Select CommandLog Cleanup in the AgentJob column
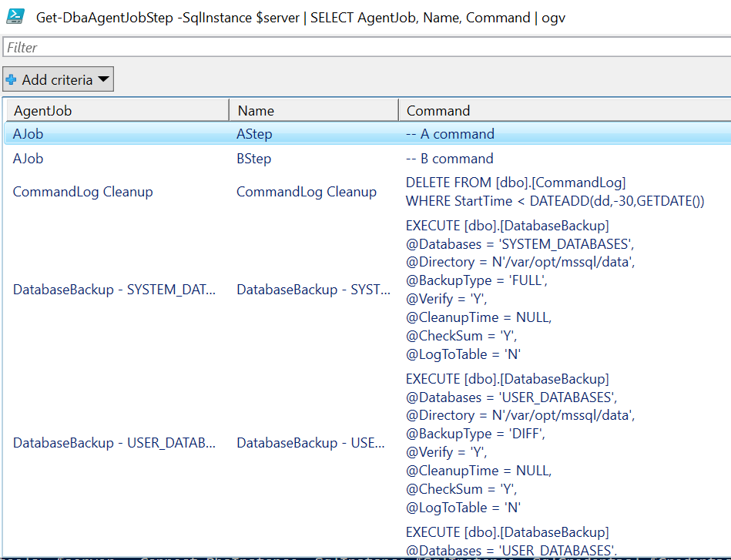This screenshot has width=731, height=560. click(x=83, y=192)
